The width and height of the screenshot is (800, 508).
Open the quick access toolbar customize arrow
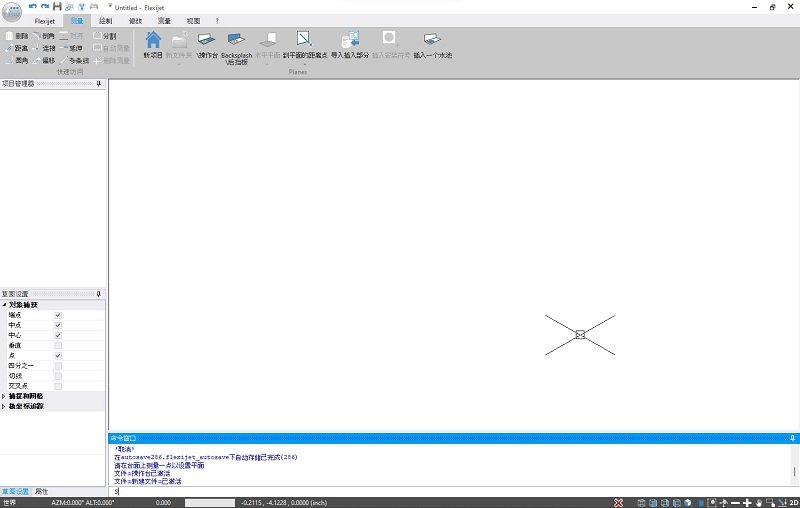(110, 6)
